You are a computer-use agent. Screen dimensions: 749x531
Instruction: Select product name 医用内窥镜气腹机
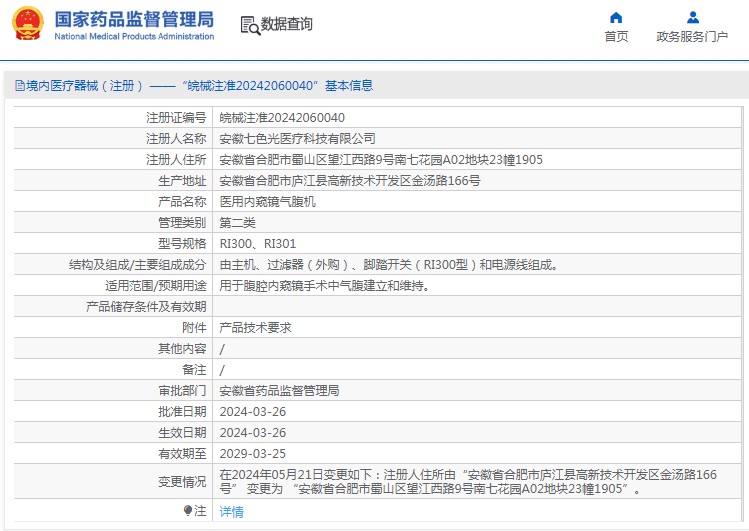pos(268,202)
